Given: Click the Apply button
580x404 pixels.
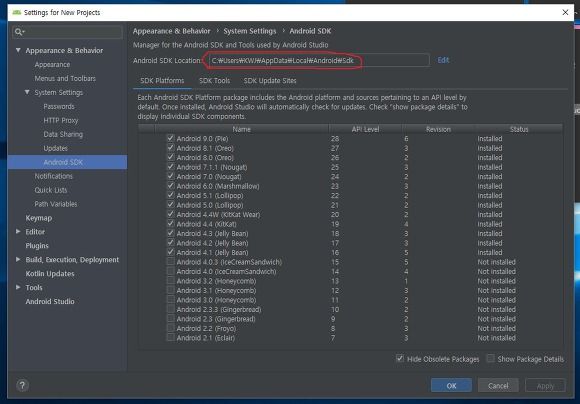Looking at the screenshot, I should [x=545, y=386].
